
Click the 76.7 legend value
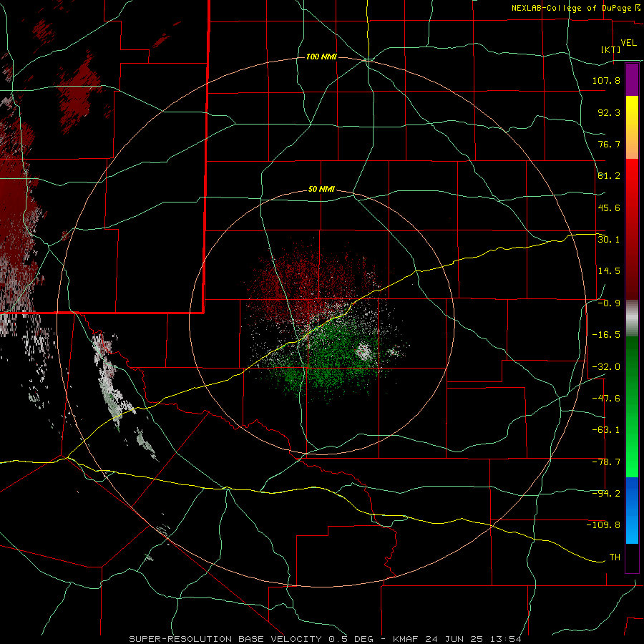tap(609, 144)
